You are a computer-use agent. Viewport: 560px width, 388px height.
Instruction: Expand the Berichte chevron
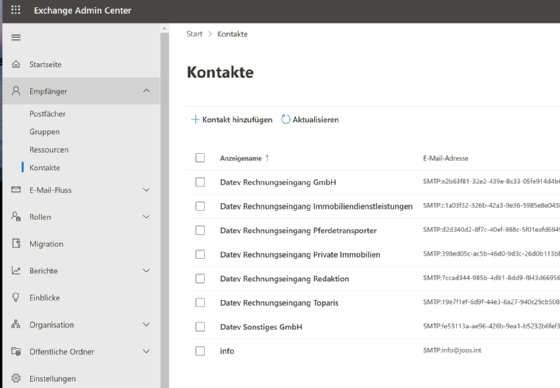click(x=146, y=270)
